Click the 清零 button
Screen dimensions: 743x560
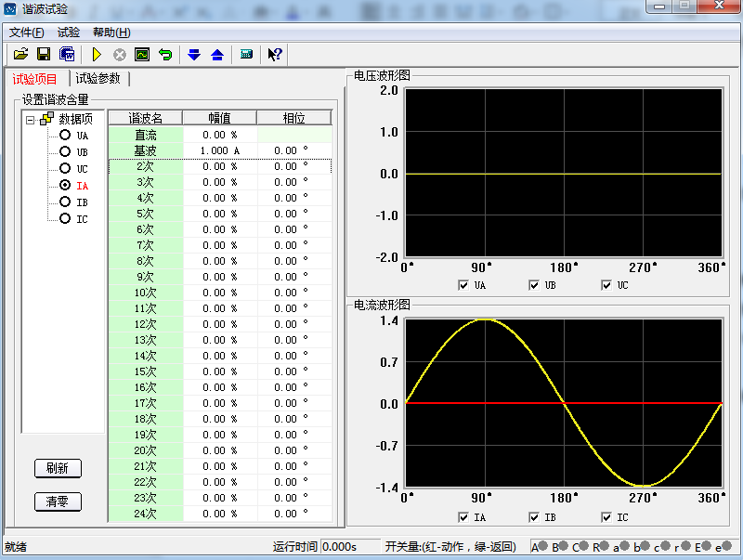[x=58, y=501]
